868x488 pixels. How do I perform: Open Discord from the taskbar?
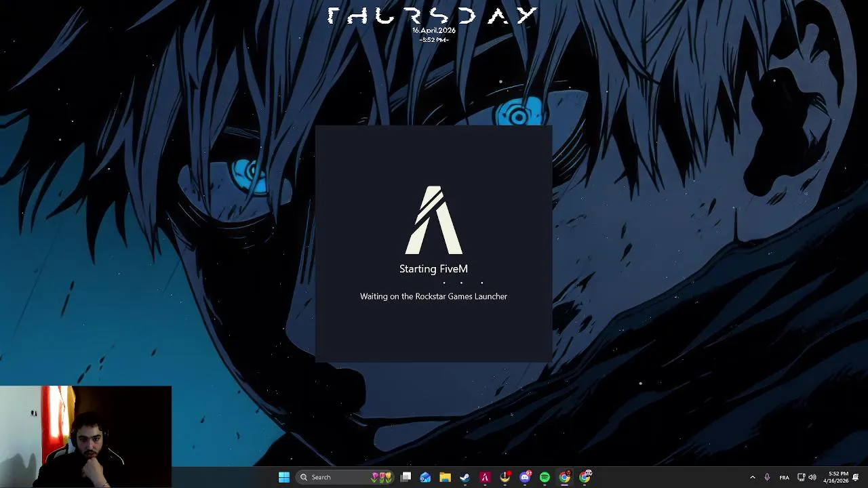[525, 477]
